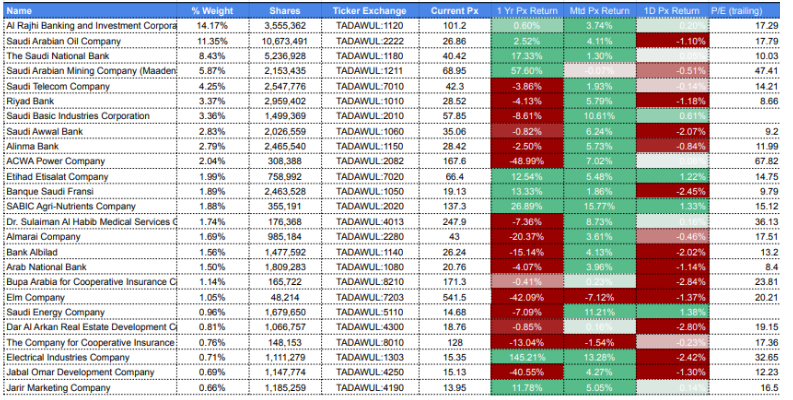Click Bupa Arabia for Cooperative Insurance cell
The height and width of the screenshot is (400, 793).
click(x=90, y=282)
